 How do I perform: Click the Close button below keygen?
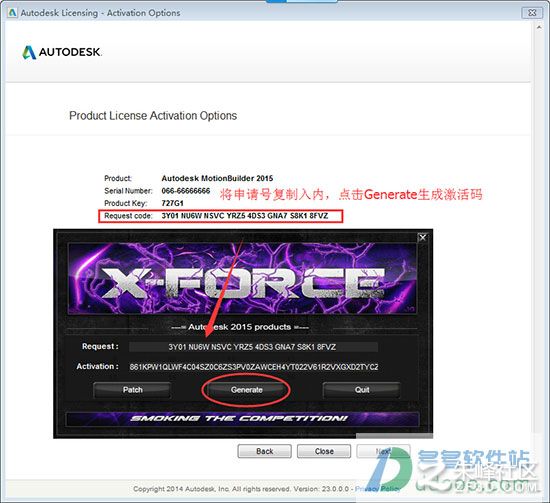[x=324, y=451]
